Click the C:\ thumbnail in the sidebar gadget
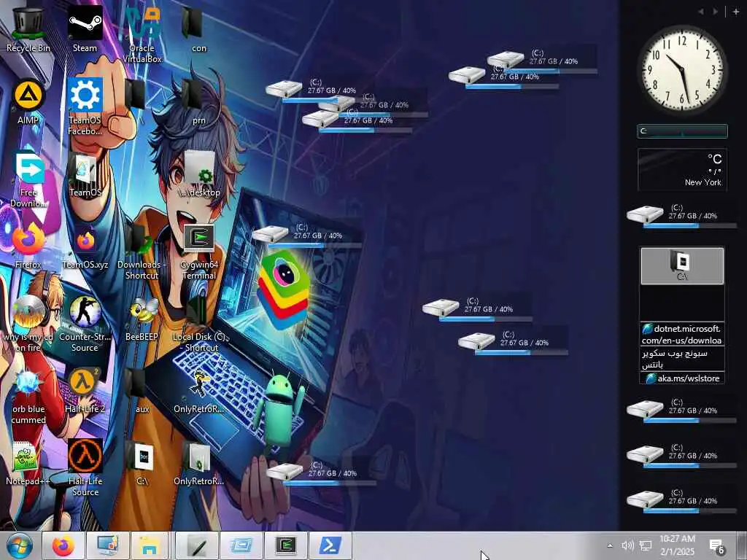The height and width of the screenshot is (560, 747). pos(682,265)
